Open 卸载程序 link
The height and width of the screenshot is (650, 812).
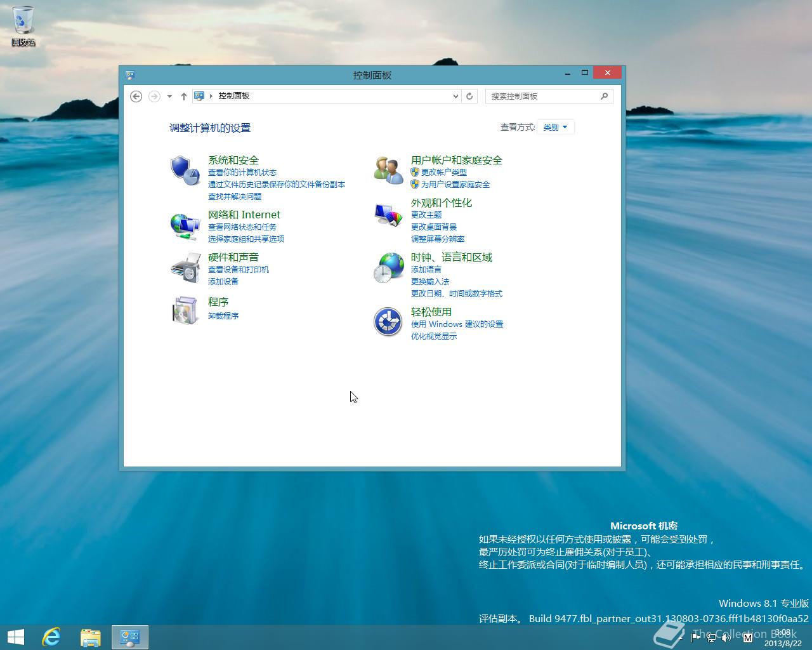(223, 316)
